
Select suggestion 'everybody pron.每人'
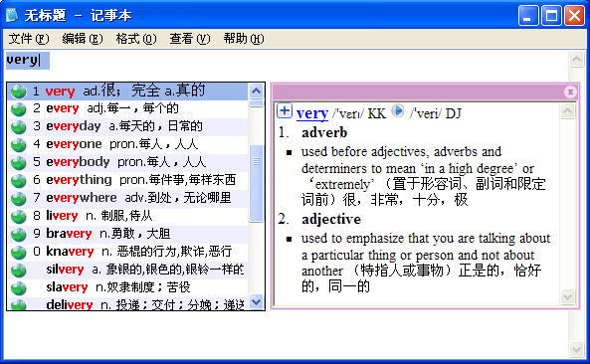pos(127,163)
